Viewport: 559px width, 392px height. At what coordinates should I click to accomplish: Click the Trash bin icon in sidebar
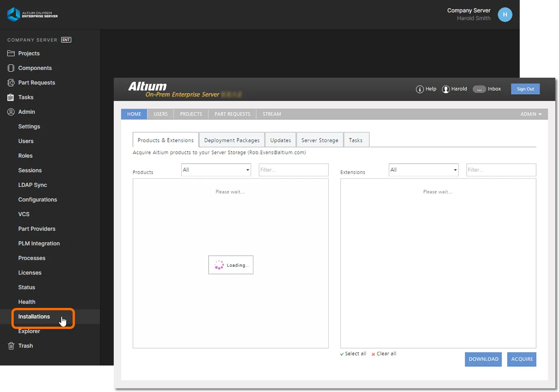[x=11, y=346]
